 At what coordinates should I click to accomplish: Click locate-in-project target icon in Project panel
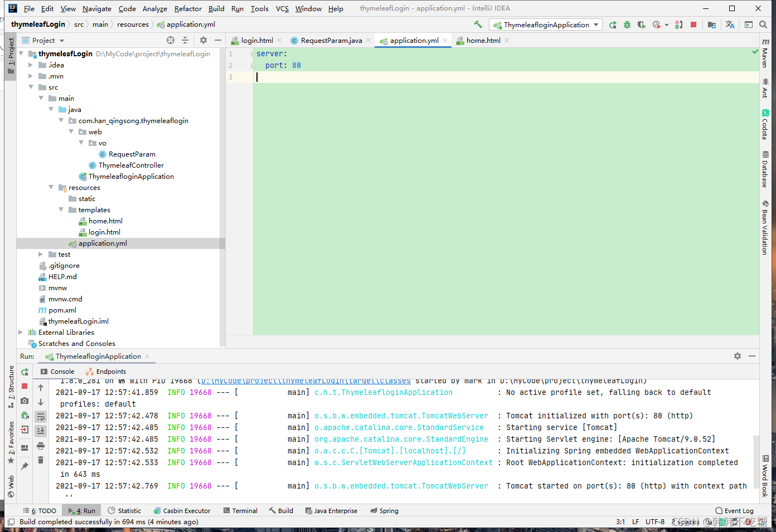(x=171, y=40)
